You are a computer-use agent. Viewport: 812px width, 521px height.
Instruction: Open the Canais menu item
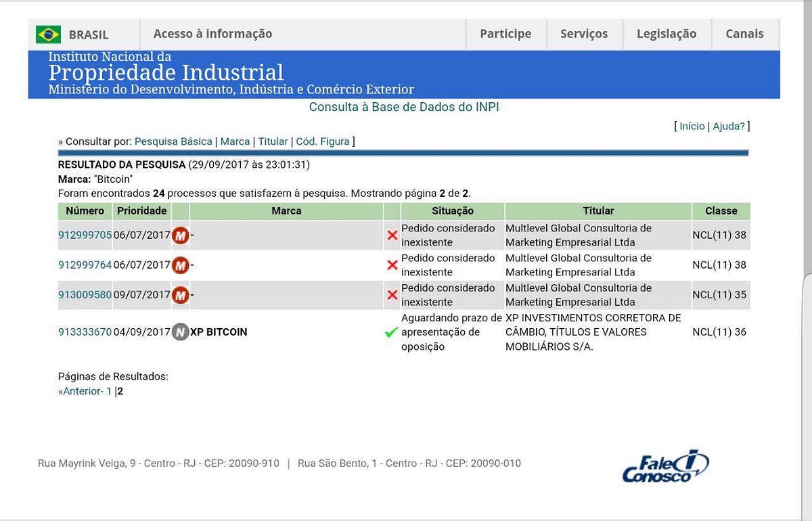click(x=744, y=34)
